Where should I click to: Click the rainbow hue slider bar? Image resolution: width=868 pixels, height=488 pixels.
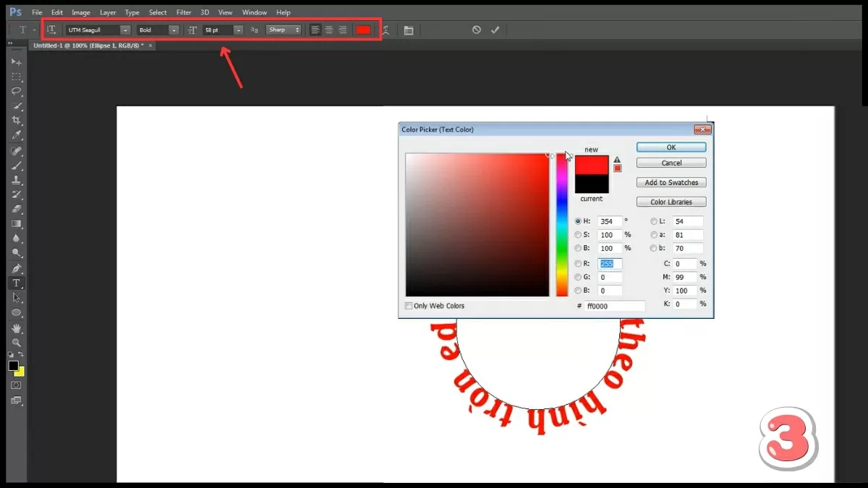pos(561,224)
